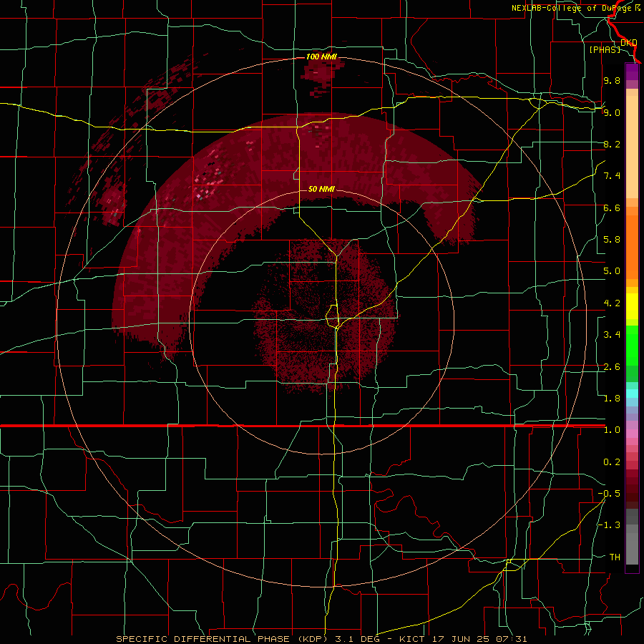Screen dimensions: 644x644
Task: Click the 0.2 value on the color scale
Action: click(612, 462)
